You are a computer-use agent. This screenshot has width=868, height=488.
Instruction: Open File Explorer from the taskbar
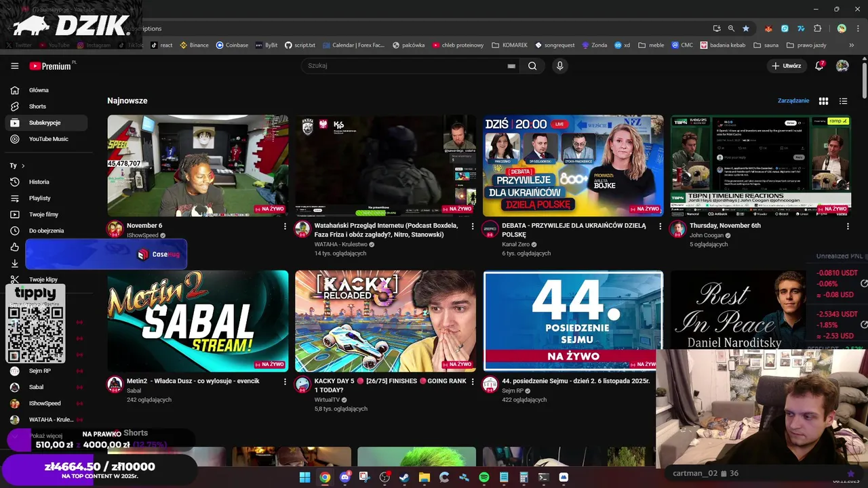point(425,477)
